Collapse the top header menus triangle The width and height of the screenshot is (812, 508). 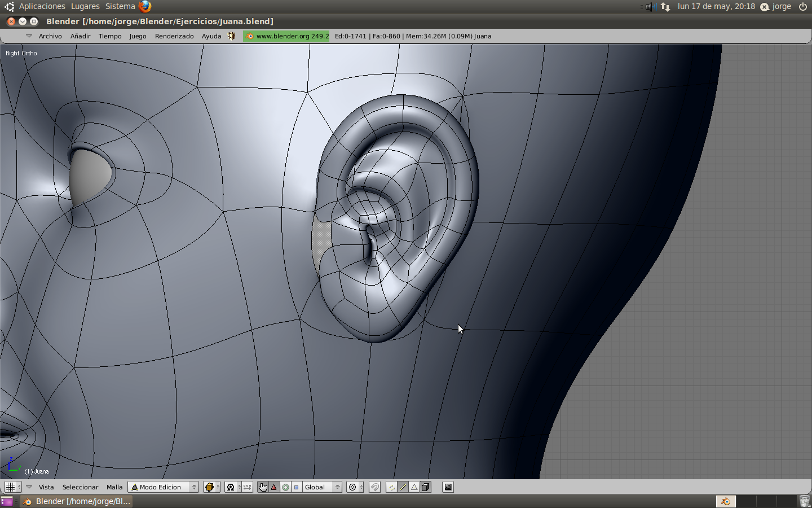point(29,36)
